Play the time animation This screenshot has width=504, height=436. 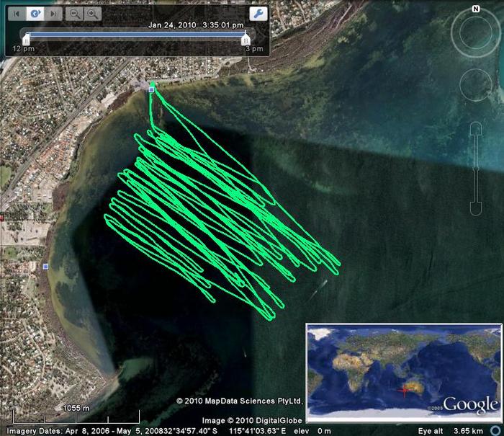click(x=35, y=14)
